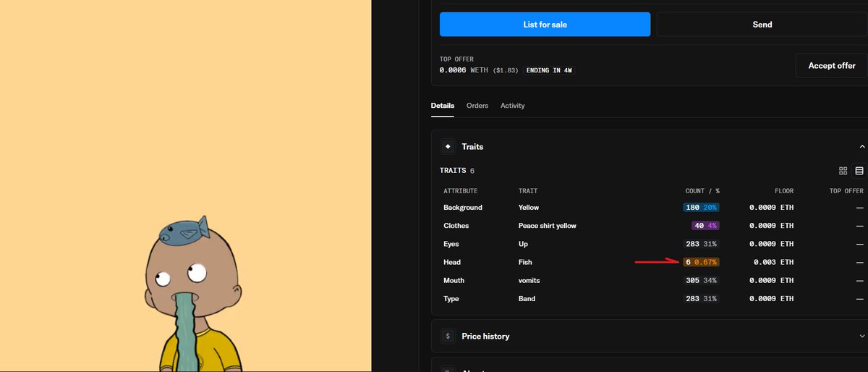This screenshot has height=372, width=868.
Task: Click the 0.003 ETH floor value
Action: [x=773, y=262]
